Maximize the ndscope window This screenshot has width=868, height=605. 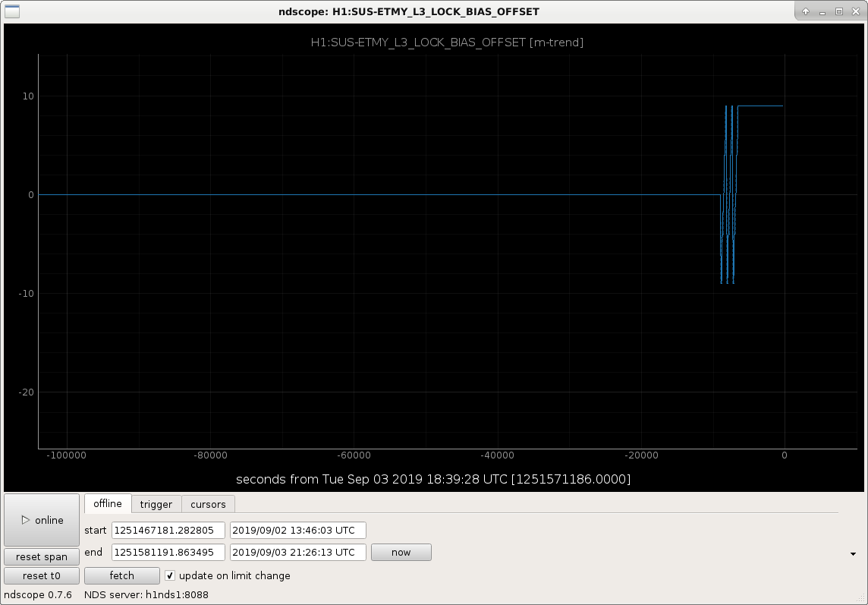pos(838,11)
